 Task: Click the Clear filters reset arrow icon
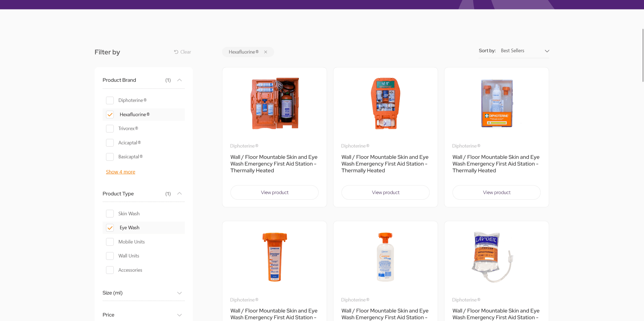click(x=176, y=52)
